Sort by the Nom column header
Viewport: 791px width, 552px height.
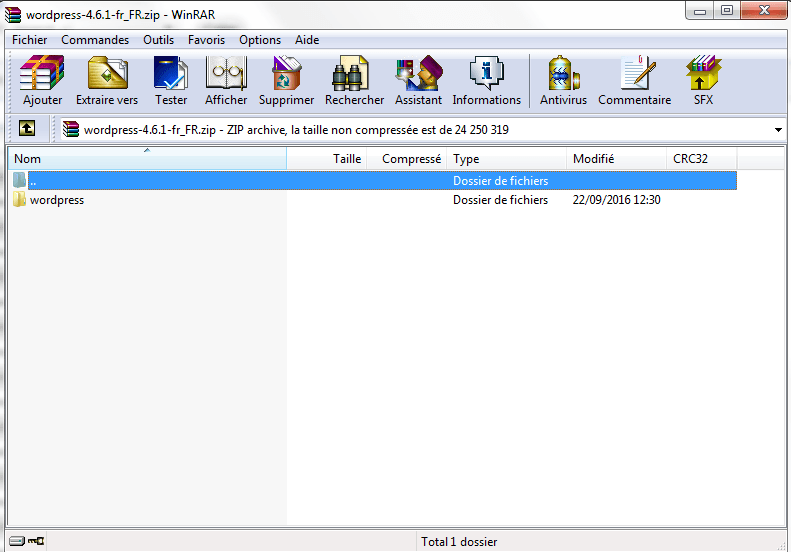(147, 158)
